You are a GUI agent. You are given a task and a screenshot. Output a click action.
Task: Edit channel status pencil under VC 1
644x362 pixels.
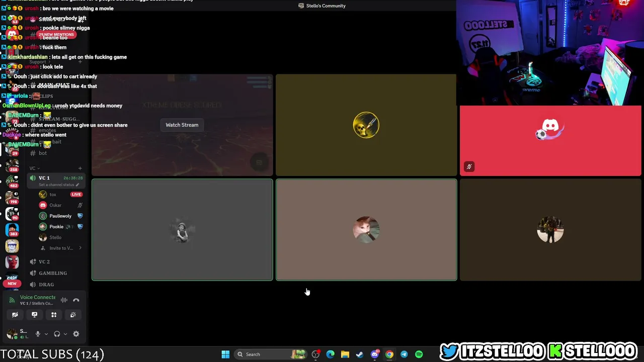77,185
